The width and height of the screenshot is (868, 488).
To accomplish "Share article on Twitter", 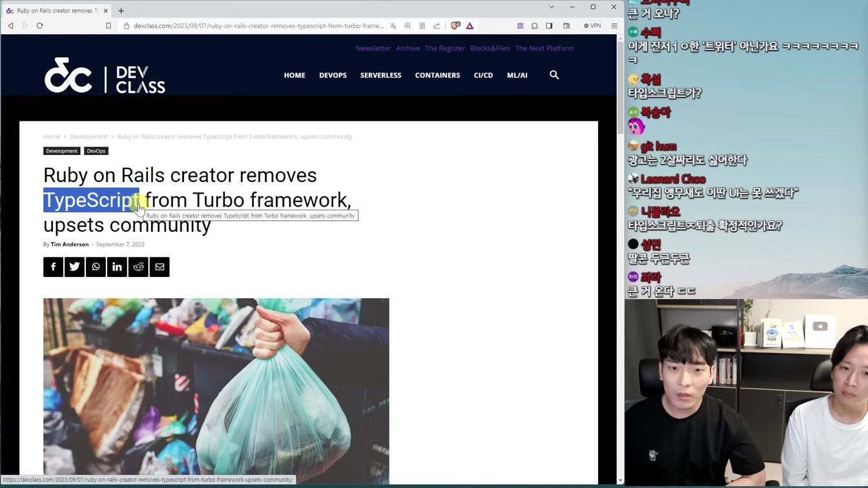I will tap(74, 267).
